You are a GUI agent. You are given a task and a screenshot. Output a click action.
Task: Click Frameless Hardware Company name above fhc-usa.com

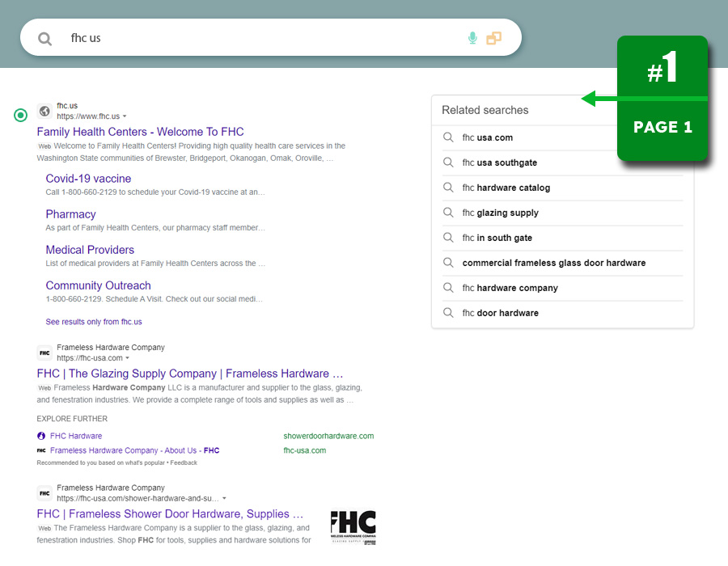click(111, 347)
